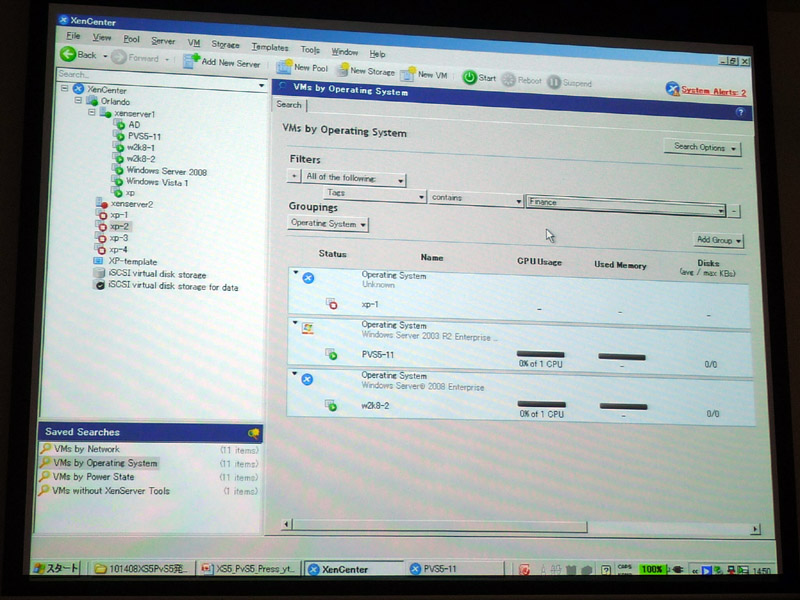The height and width of the screenshot is (600, 800).
Task: Collapse the xenserver1 tree node
Action: [91, 112]
